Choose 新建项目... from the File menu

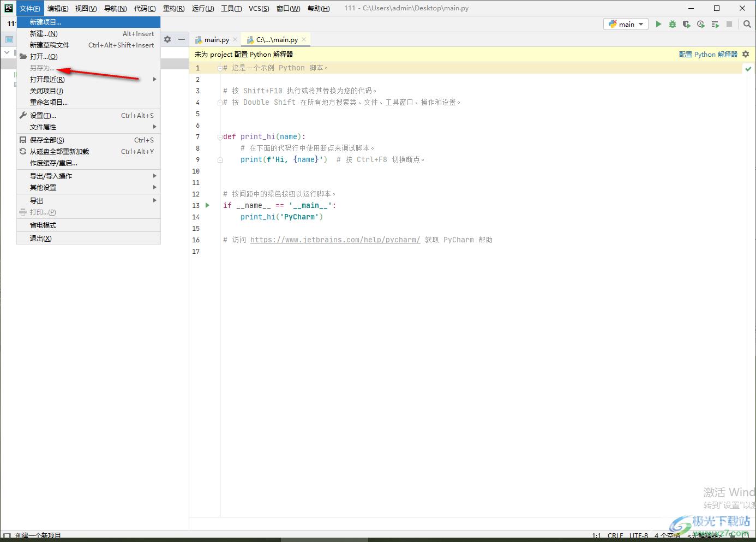[x=88, y=22]
